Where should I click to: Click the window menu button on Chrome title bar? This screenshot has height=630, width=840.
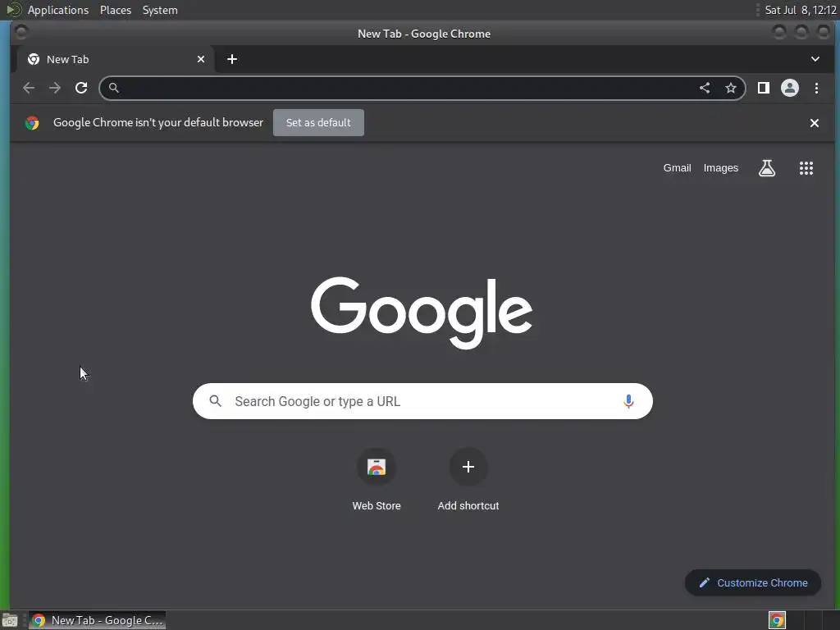[21, 33]
